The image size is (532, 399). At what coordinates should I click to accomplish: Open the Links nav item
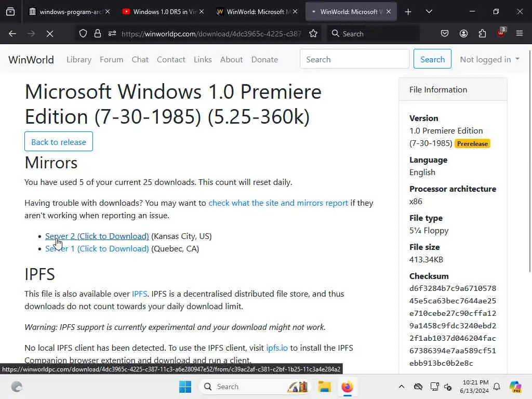coord(203,59)
